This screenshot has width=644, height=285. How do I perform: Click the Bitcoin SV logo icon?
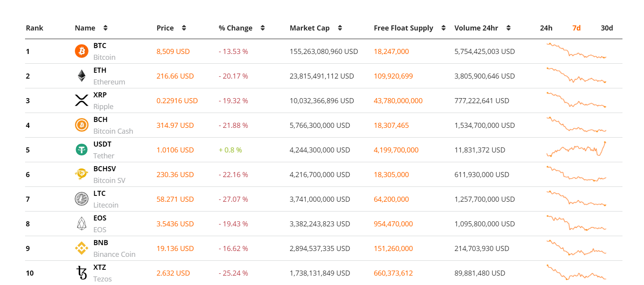pos(81,174)
